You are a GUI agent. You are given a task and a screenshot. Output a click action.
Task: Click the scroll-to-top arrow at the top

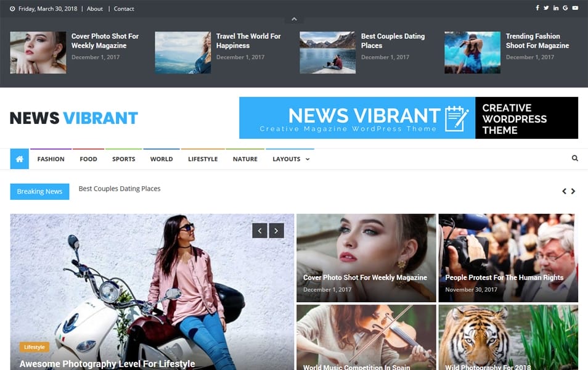coord(294,19)
